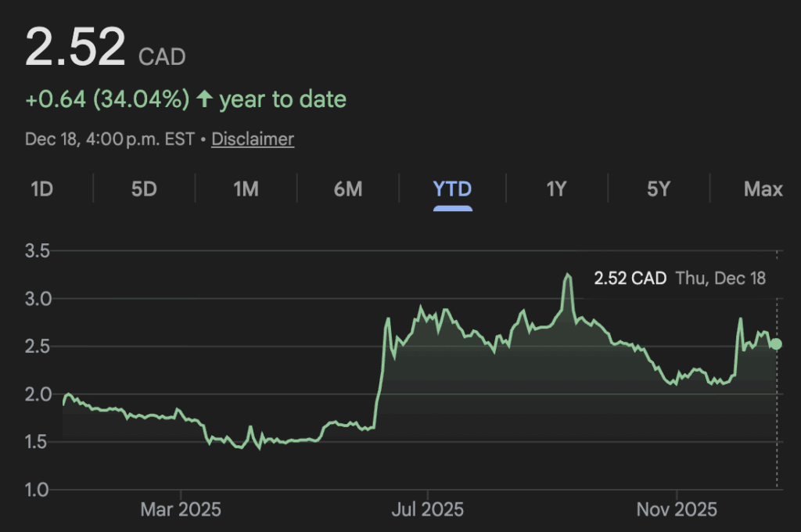Open the Disclaimer link
The width and height of the screenshot is (801, 532).
253,139
